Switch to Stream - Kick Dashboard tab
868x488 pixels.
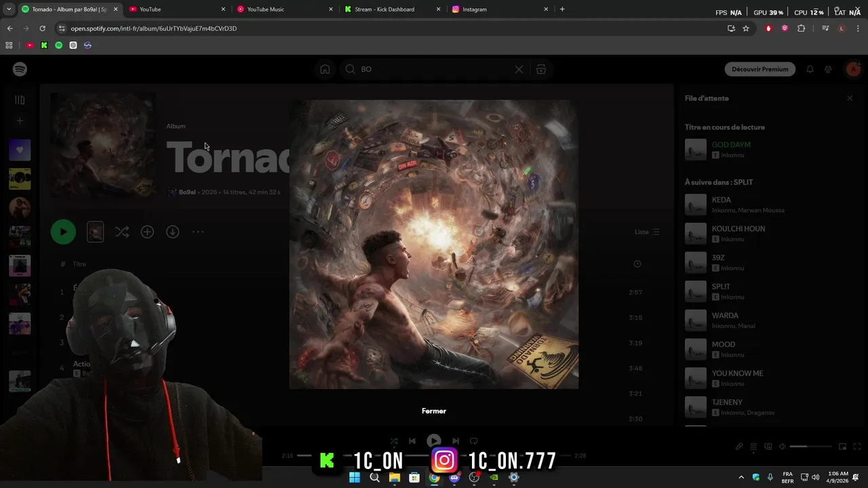391,9
